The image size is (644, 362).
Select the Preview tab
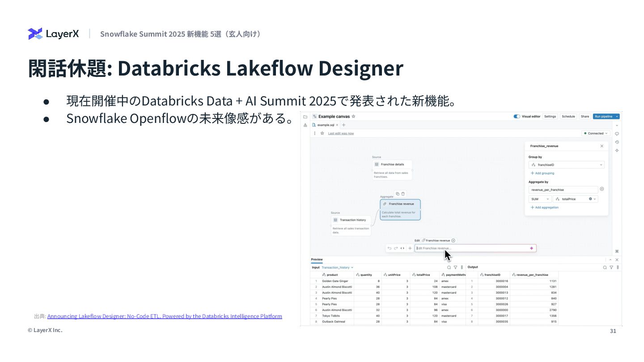click(x=317, y=260)
